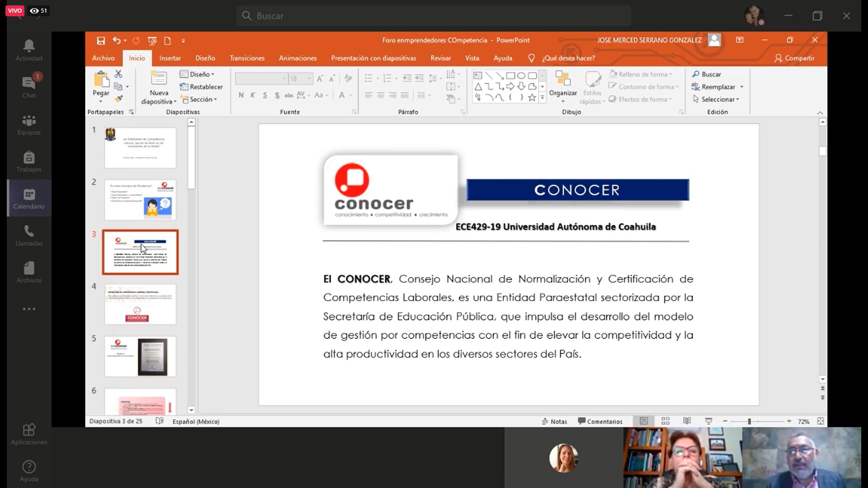The image size is (868, 488).
Task: Toggle the Notas pane in status bar
Action: click(x=555, y=421)
